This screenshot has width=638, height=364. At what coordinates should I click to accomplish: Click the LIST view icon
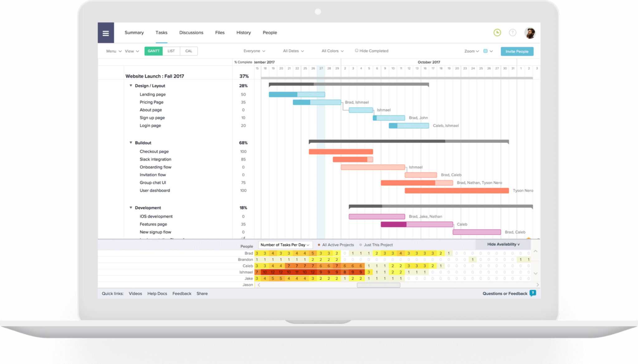click(170, 51)
